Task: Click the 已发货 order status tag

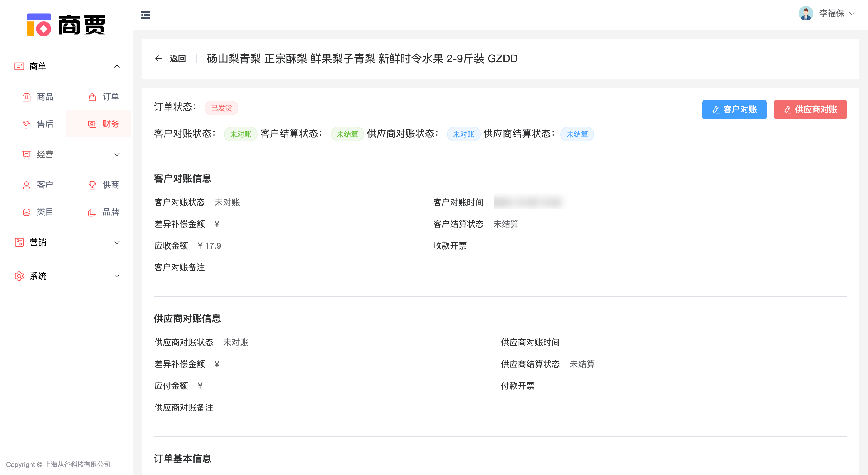Action: click(x=222, y=108)
